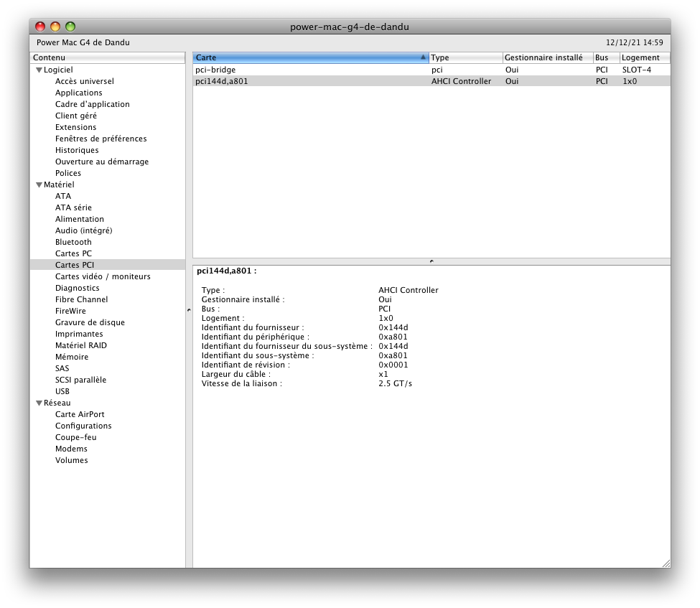Click the Type column header

465,57
